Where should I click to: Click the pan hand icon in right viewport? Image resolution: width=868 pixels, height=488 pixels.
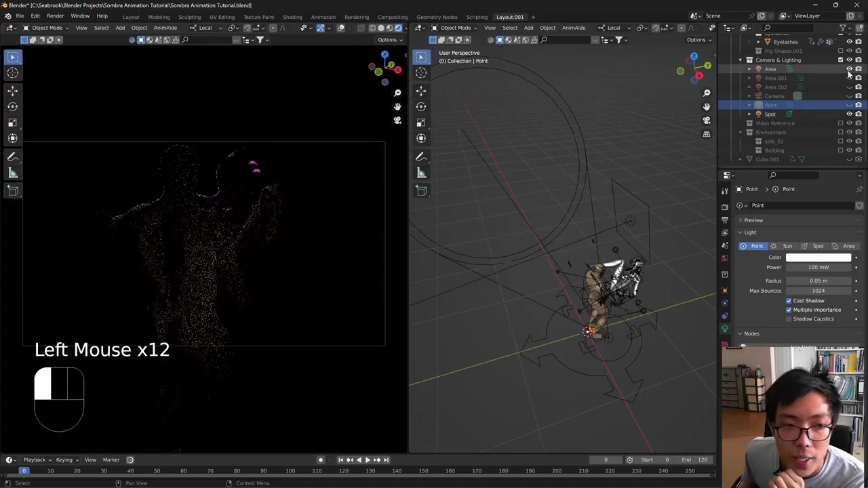click(x=706, y=106)
